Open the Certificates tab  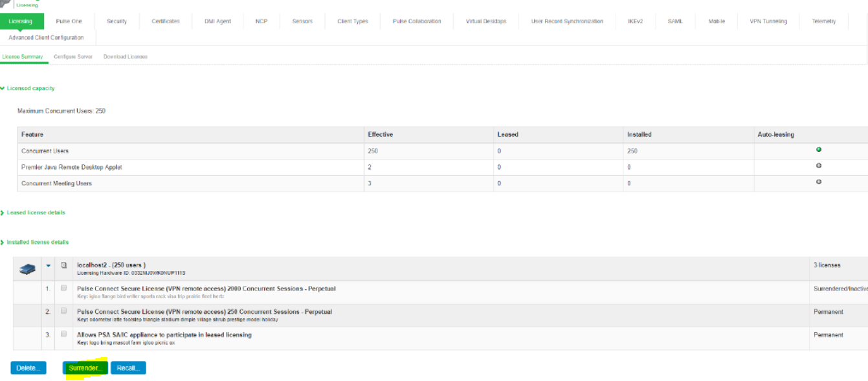tap(166, 21)
